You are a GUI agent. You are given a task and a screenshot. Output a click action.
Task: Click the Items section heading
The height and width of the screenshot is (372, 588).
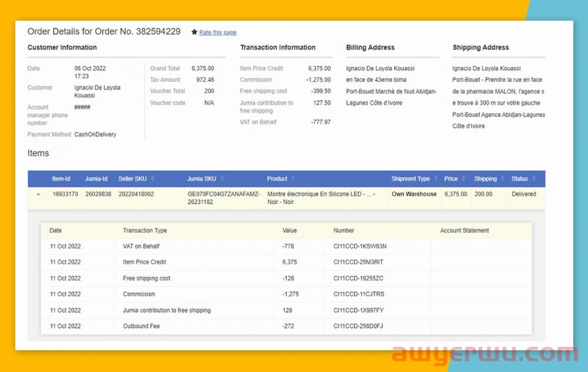click(38, 153)
